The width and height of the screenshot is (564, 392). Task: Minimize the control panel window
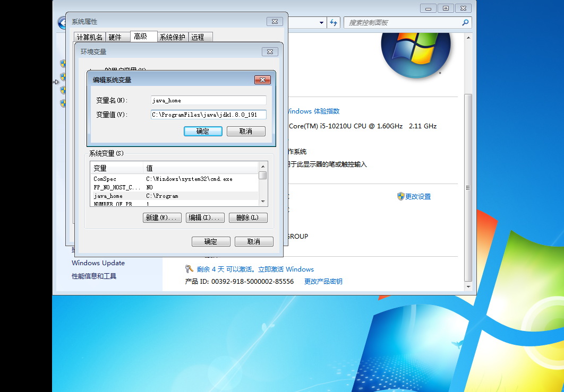pos(428,8)
